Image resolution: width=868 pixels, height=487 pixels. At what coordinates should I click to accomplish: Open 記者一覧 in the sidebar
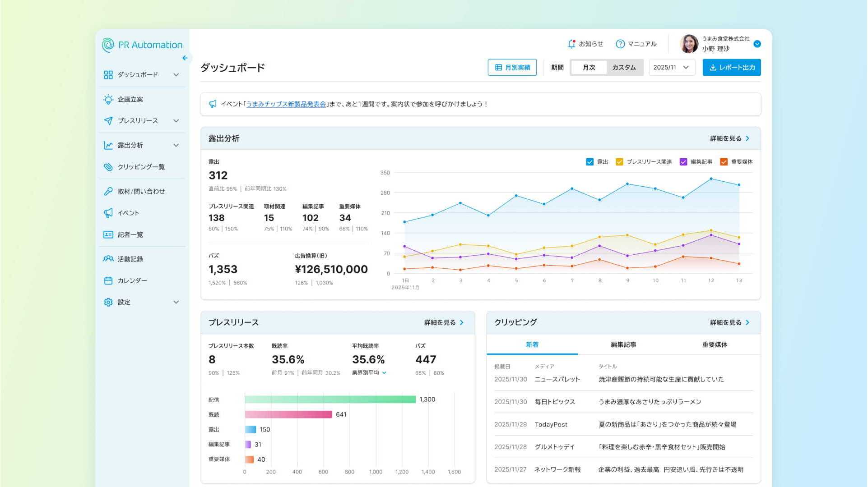click(130, 234)
